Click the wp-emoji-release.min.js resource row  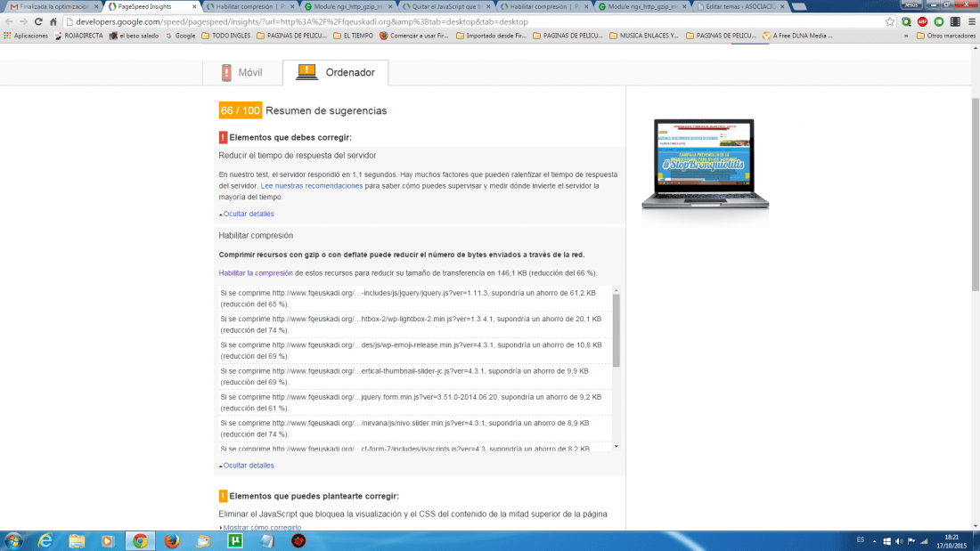[415, 351]
